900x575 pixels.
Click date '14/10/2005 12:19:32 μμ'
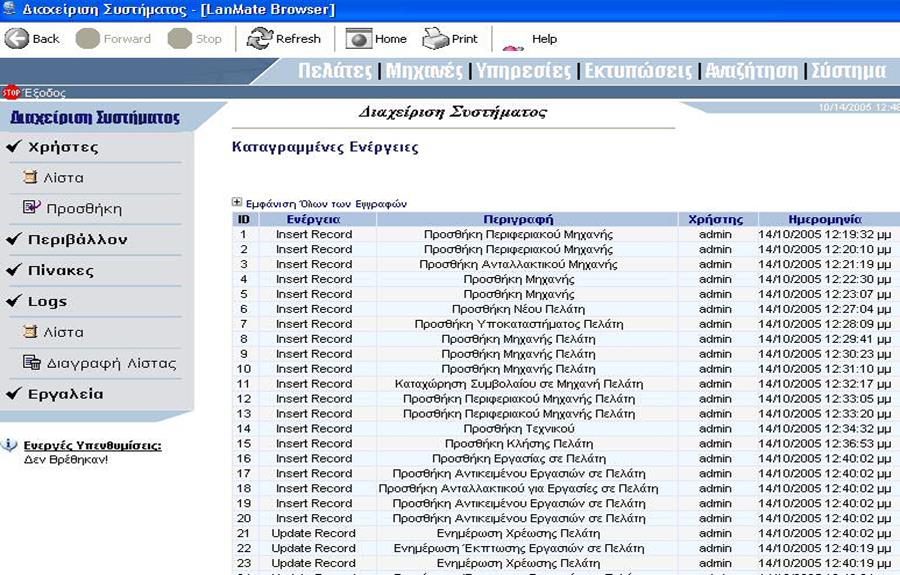(824, 234)
